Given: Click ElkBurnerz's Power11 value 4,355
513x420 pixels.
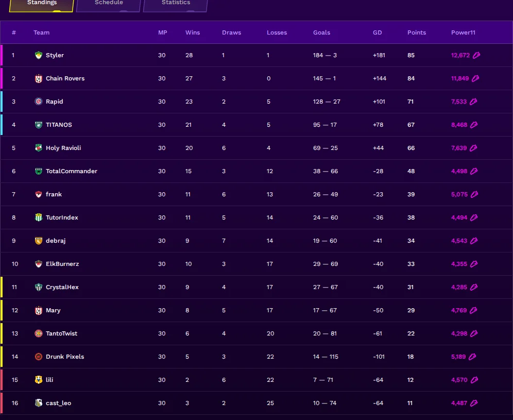Looking at the screenshot, I should (459, 264).
